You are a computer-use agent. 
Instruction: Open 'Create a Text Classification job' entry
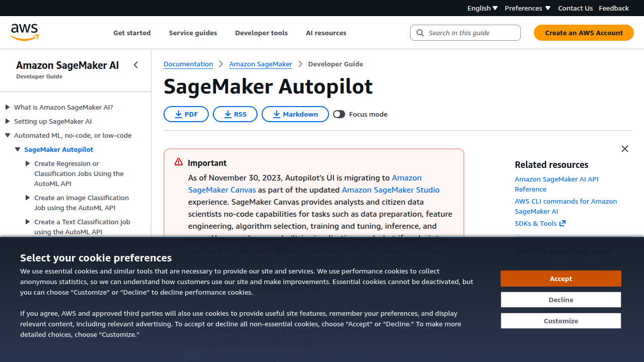[82, 227]
